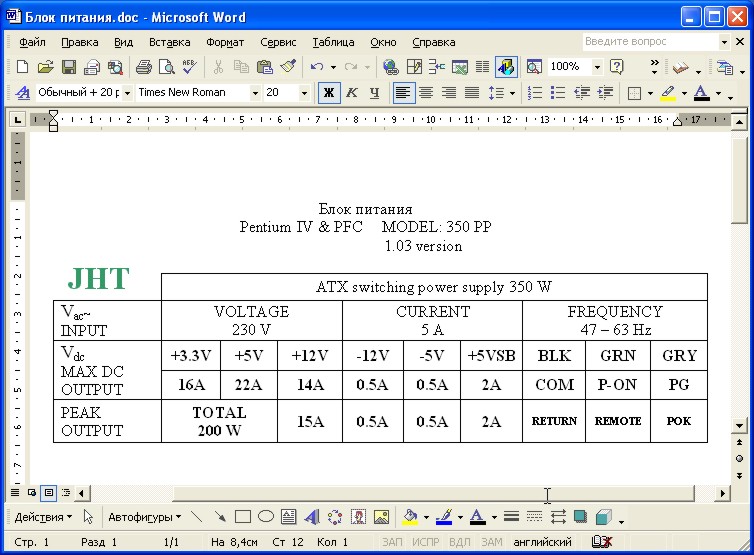754x555 pixels.
Task: Apply the yellow highlight color
Action: pyautogui.click(x=668, y=92)
